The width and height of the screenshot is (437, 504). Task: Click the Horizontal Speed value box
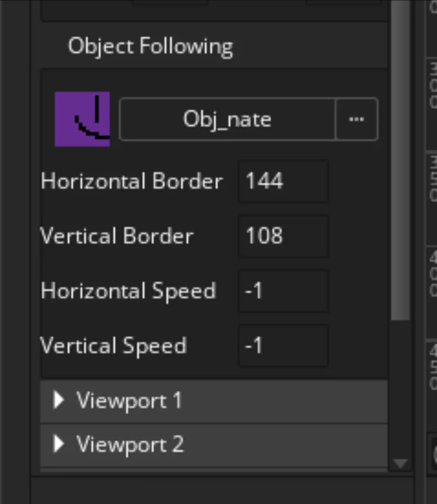point(283,291)
